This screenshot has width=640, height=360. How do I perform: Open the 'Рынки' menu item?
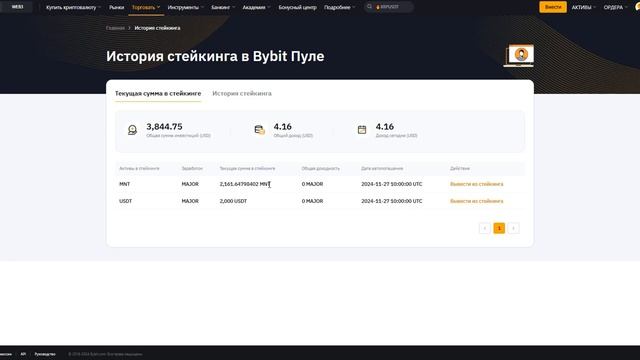tap(116, 7)
